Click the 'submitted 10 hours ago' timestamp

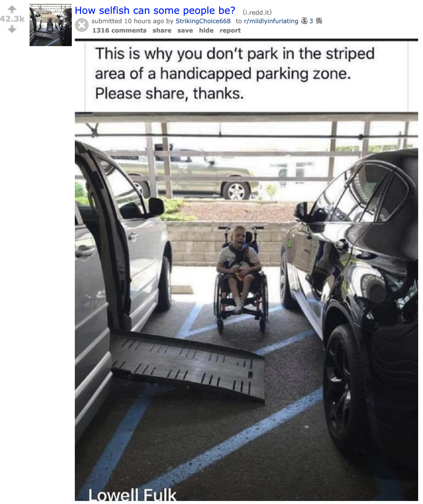(x=128, y=21)
